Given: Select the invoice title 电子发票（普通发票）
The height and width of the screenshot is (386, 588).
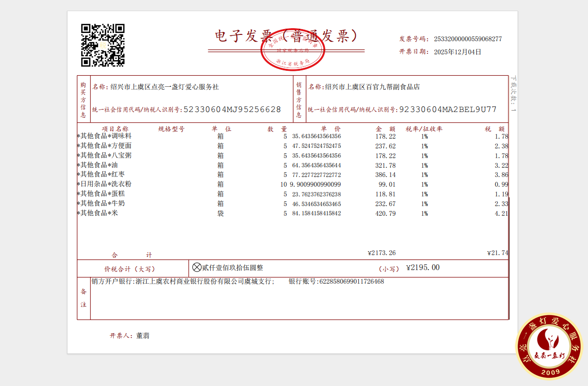Looking at the screenshot, I should 286,36.
